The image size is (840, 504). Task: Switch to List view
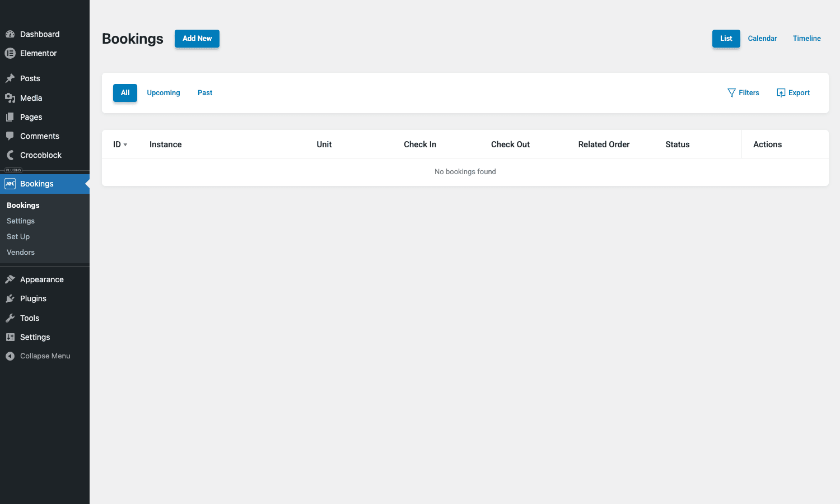tap(726, 39)
